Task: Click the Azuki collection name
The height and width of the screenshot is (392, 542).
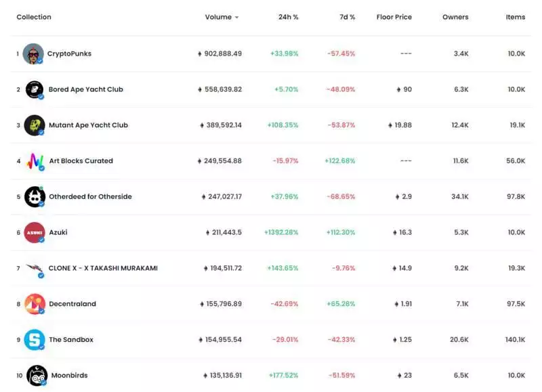Action: click(x=58, y=232)
